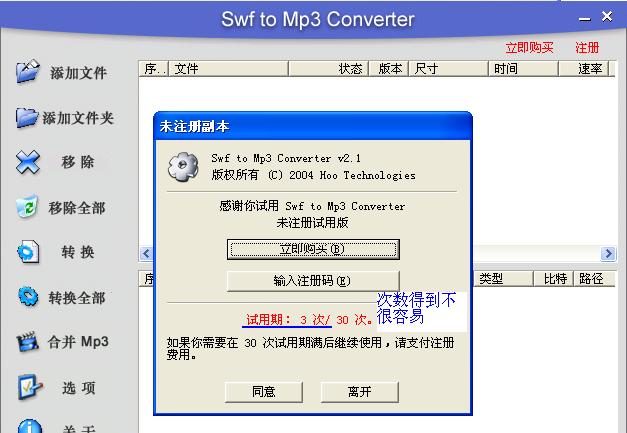This screenshot has width=627, height=433.
Task: Choose 移除全部 in the sidebar
Action: pos(77,208)
